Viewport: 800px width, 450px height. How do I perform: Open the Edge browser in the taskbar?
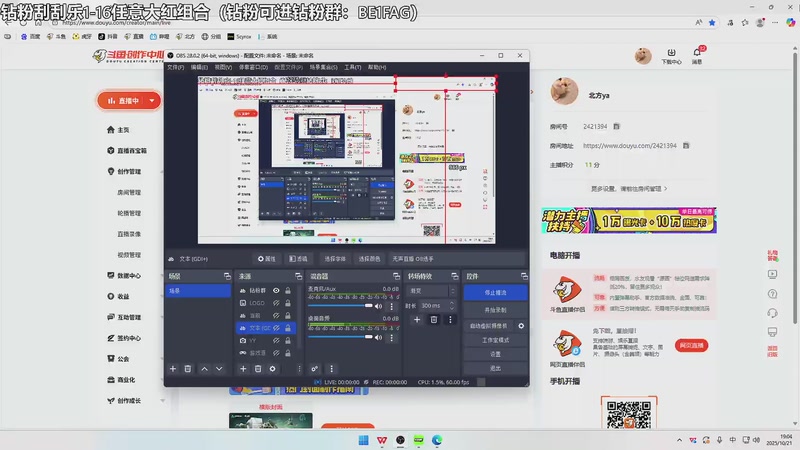[437, 440]
